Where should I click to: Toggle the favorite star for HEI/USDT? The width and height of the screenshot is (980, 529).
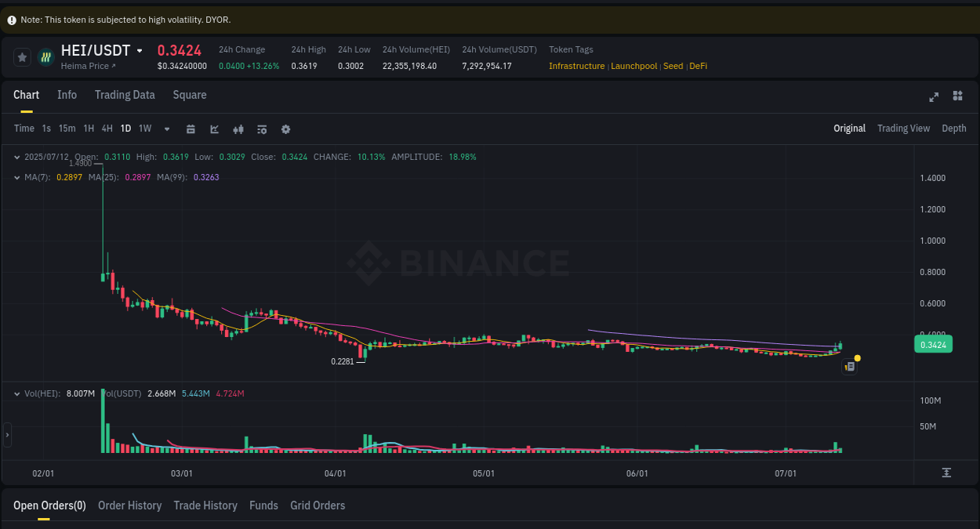(22, 56)
